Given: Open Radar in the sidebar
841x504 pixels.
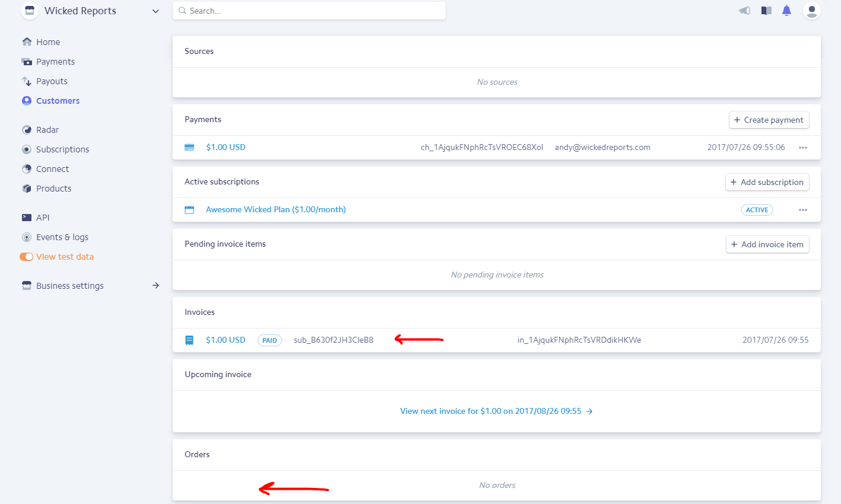Looking at the screenshot, I should tap(47, 130).
